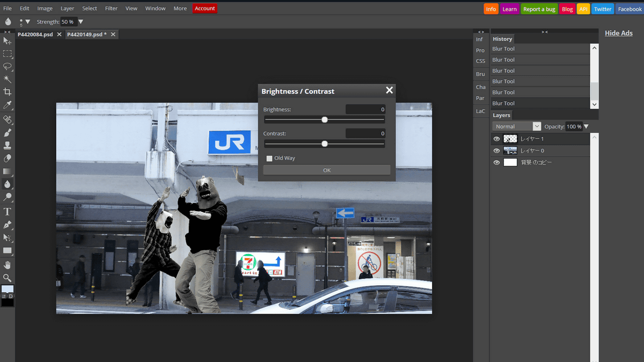Open the More menu
This screenshot has height=362, width=644.
tap(180, 9)
